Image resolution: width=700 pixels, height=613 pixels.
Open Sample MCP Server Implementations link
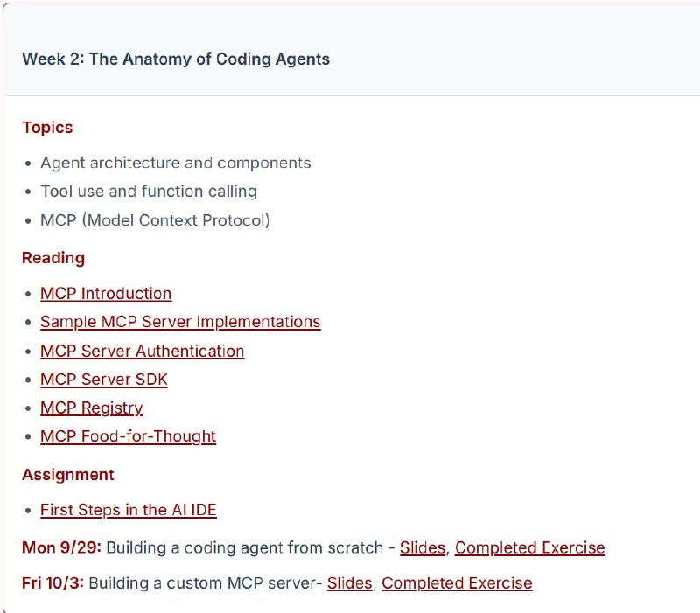pos(180,322)
